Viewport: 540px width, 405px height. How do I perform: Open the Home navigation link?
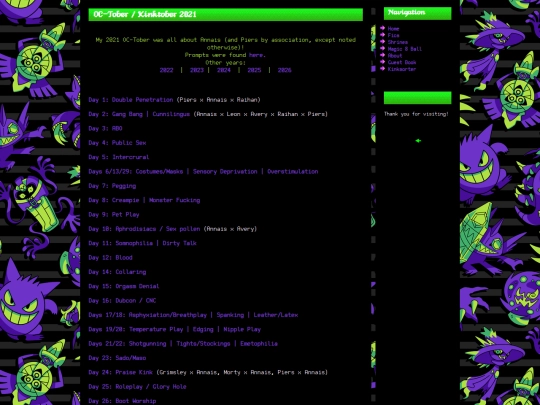[393, 29]
